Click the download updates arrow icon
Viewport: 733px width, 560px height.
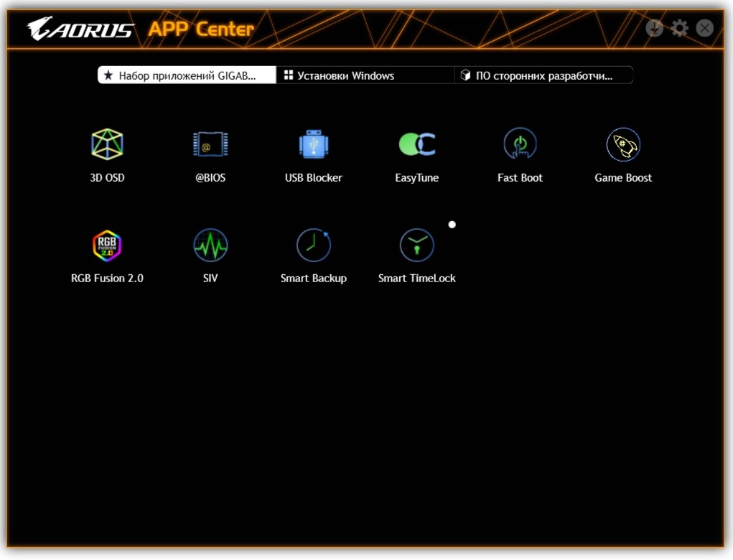(x=655, y=28)
